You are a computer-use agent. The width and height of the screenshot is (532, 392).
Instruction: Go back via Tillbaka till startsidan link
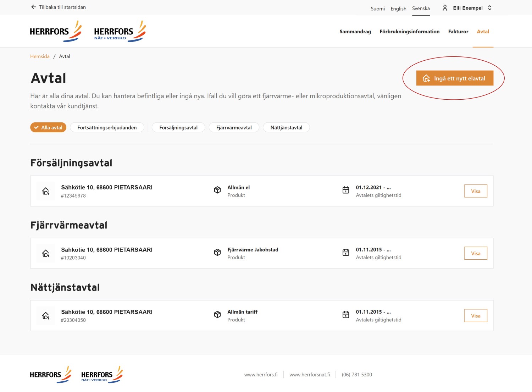[x=58, y=7]
